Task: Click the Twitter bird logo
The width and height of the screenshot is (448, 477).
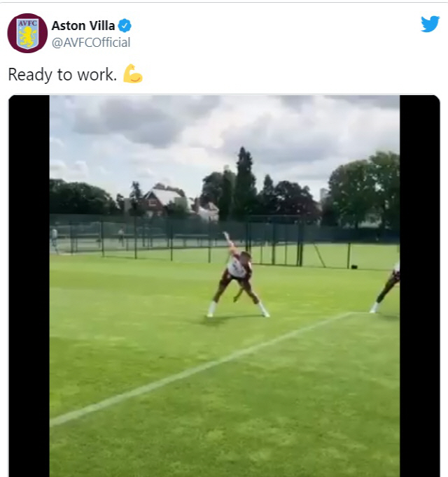Action: 430,24
